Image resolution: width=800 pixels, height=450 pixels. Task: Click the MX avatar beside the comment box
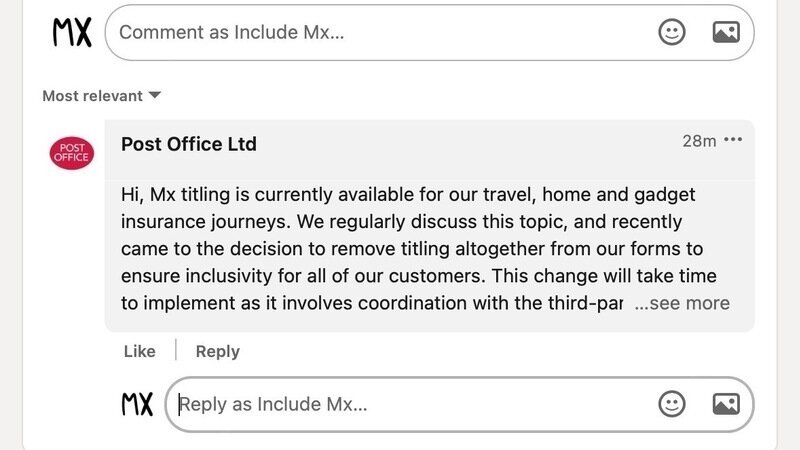[72, 32]
